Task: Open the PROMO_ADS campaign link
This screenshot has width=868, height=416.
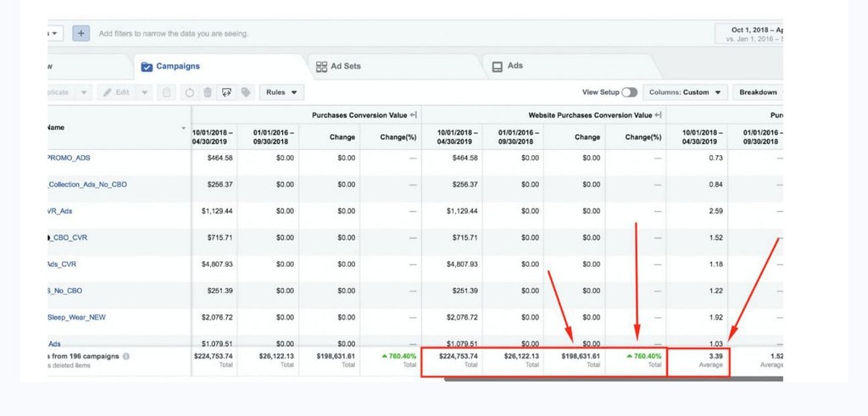Action: 70,158
